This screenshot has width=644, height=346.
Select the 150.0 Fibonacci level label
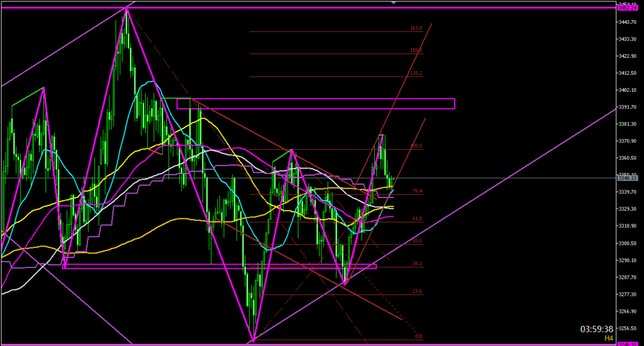coord(416,50)
